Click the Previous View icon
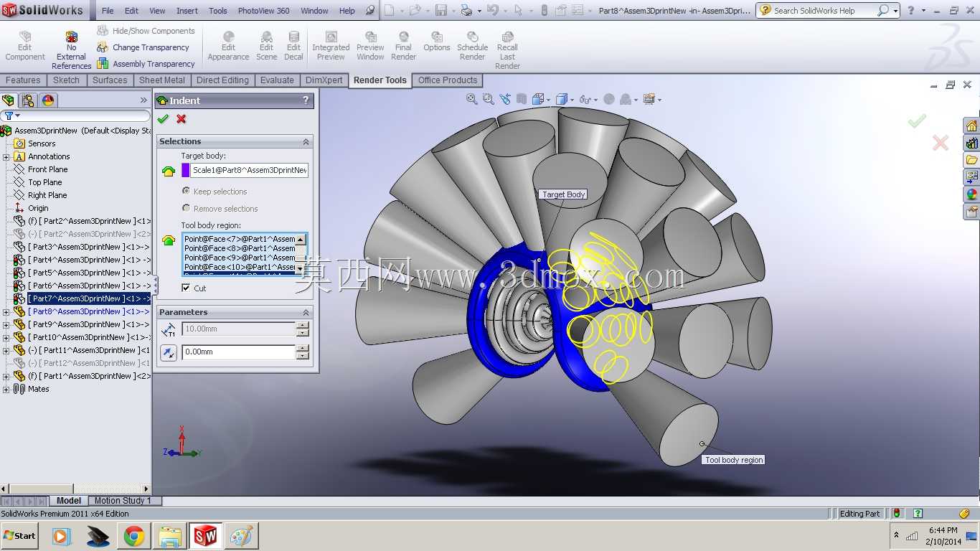The height and width of the screenshot is (551, 980). [x=505, y=99]
